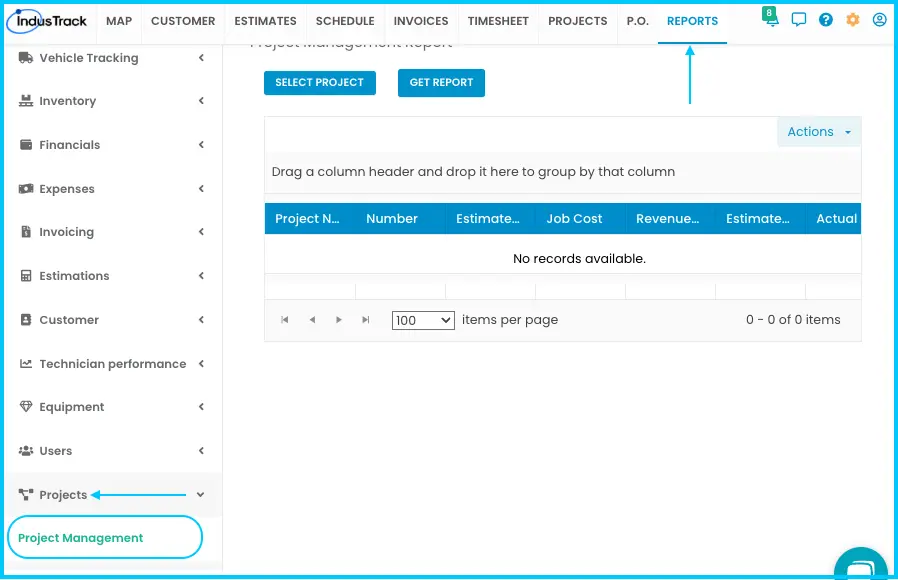The height and width of the screenshot is (580, 898).
Task: Expand the Invoicing section chevron
Action: (201, 232)
